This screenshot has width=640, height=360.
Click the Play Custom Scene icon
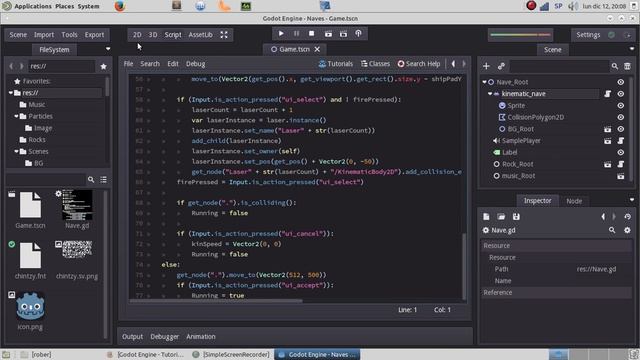coord(343,34)
